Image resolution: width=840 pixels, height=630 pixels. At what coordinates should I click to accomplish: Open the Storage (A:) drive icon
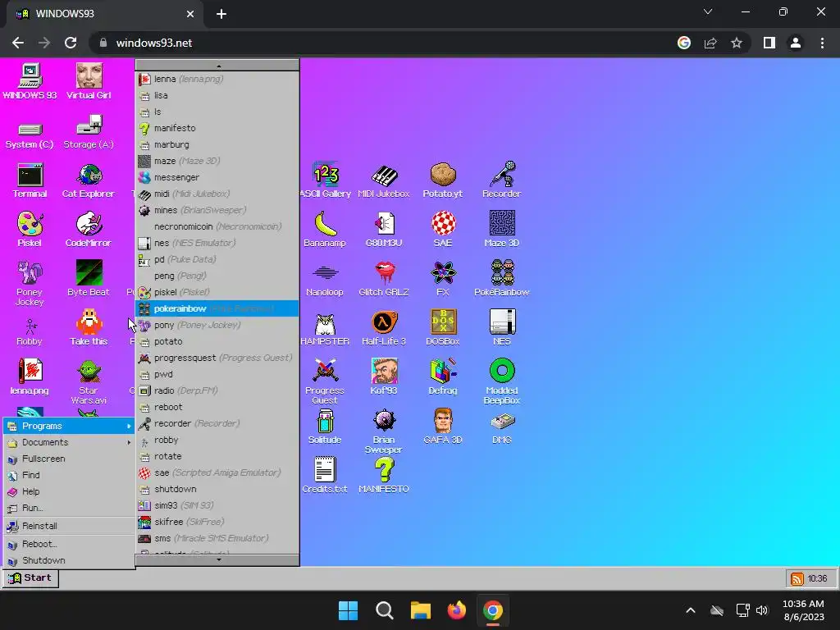point(89,133)
